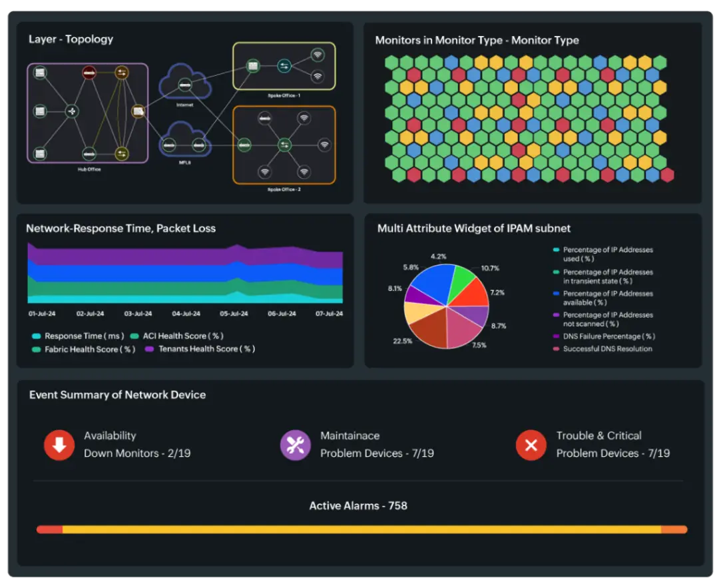The image size is (721, 588).
Task: Select the green-ringed router at Hub Office bottom
Action: (x=89, y=154)
